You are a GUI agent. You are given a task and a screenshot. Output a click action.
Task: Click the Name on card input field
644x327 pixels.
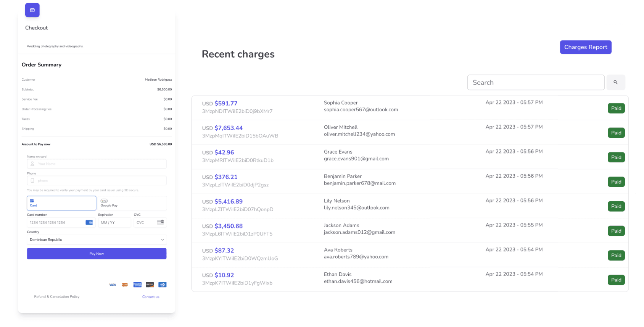[97, 164]
